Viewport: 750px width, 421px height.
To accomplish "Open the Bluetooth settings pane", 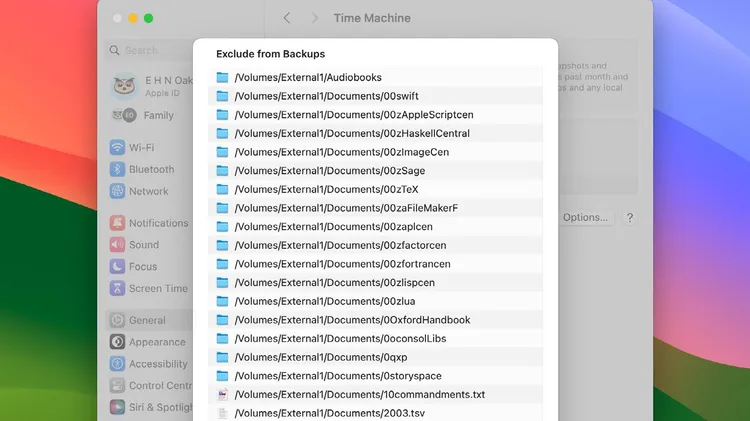I will tap(150, 169).
